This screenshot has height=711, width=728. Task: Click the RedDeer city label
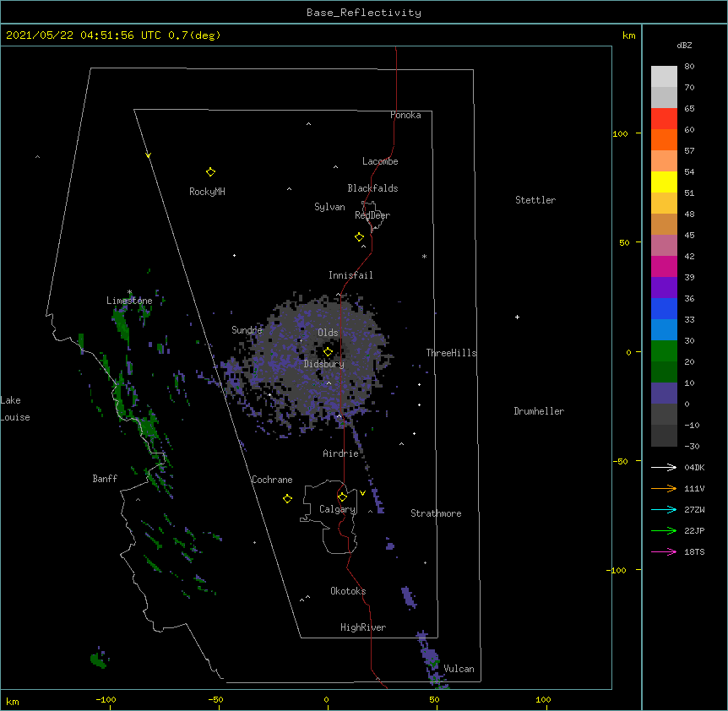(x=372, y=215)
